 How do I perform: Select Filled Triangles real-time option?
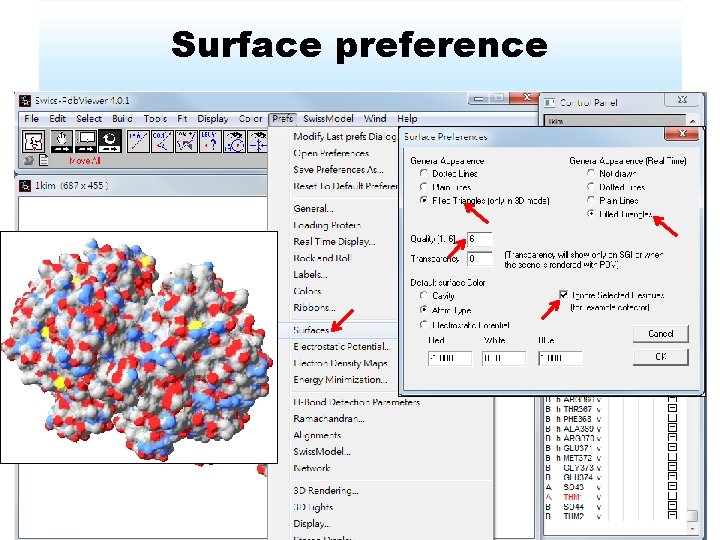pyautogui.click(x=591, y=214)
